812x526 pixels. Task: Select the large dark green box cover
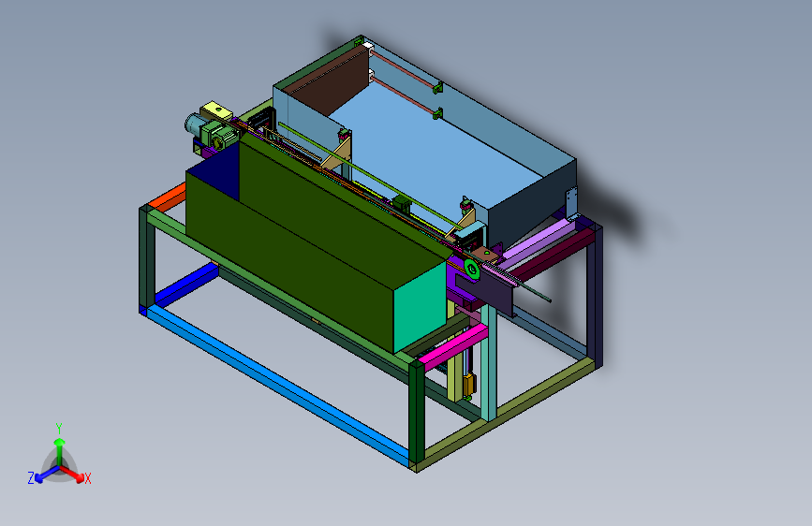click(316, 243)
